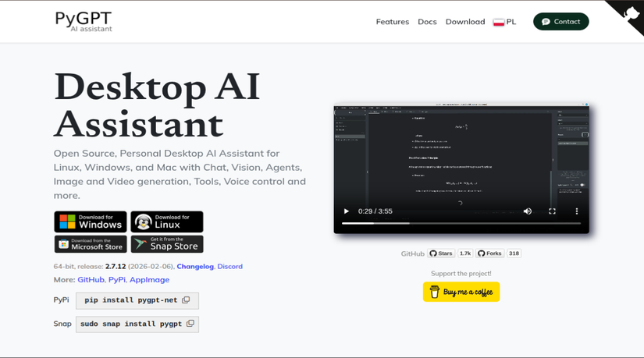The height and width of the screenshot is (358, 644).
Task: Open the Download navigation link
Action: 465,22
